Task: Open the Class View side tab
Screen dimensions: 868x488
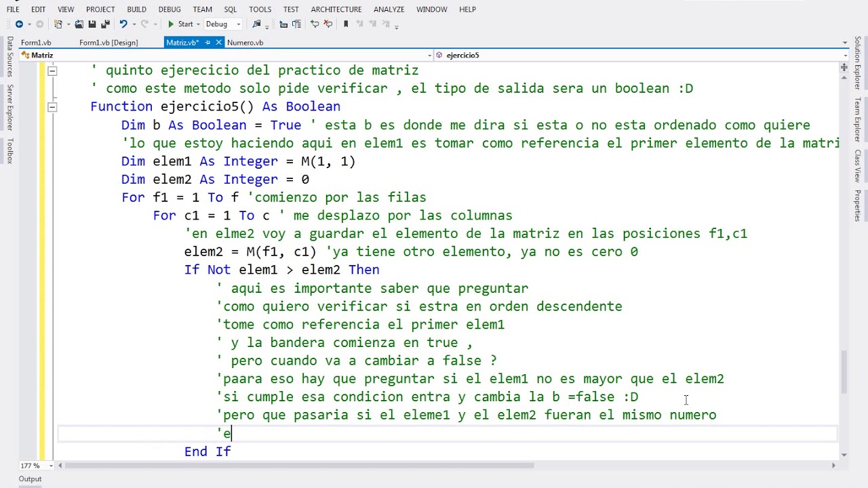Action: tap(858, 166)
